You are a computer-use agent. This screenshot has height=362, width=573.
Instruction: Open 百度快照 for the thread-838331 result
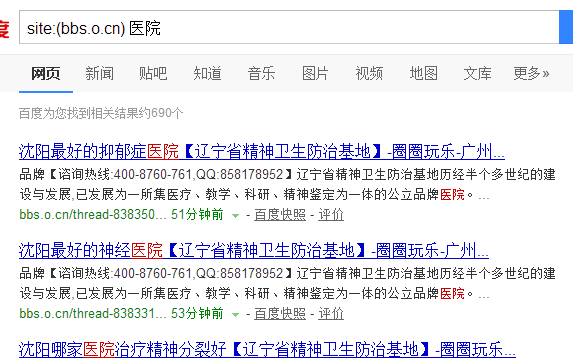[280, 314]
